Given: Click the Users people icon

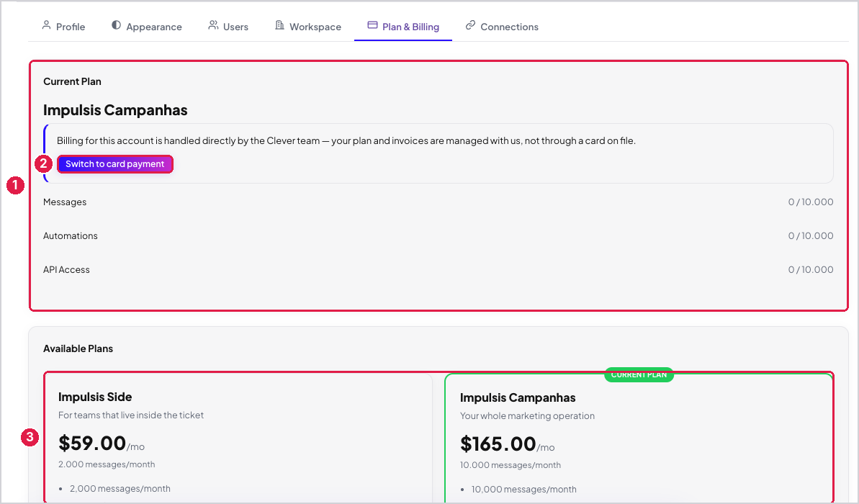Looking at the screenshot, I should point(213,25).
